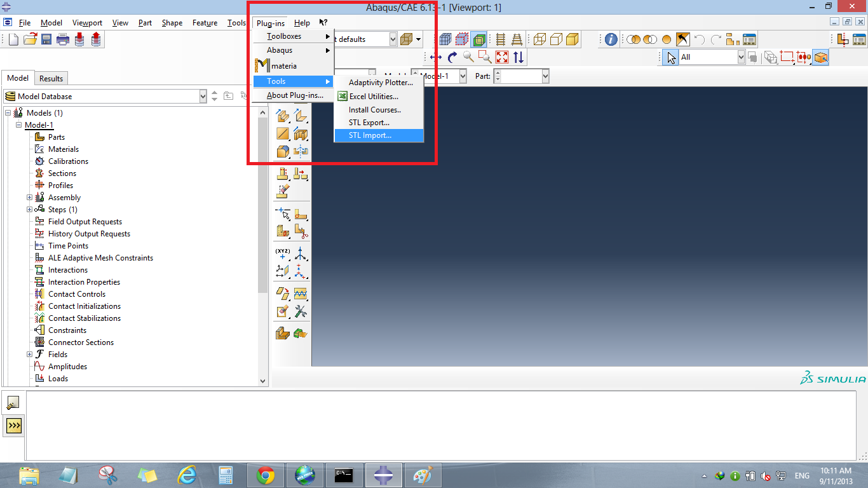Click the wrench and screwdriver repair tool
This screenshot has height=488, width=868.
click(301, 312)
